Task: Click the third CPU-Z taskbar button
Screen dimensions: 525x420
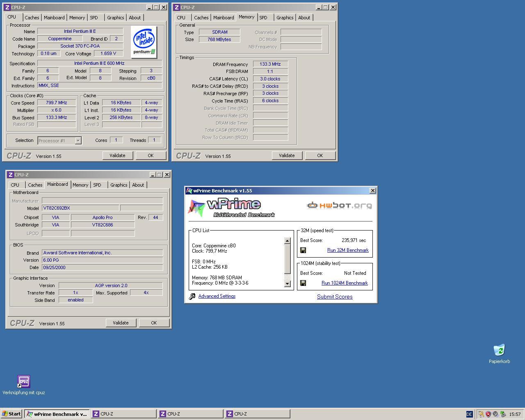Action: point(257,414)
